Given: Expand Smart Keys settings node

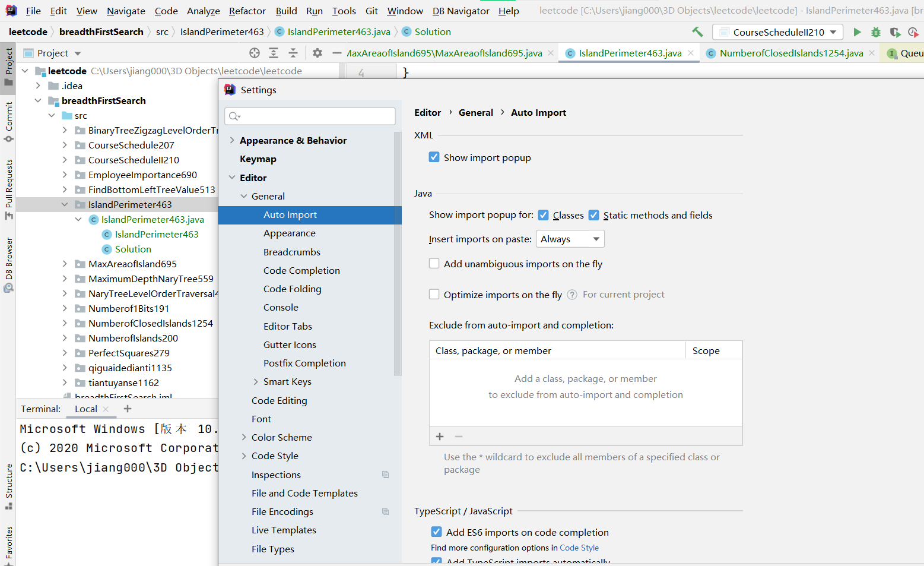Looking at the screenshot, I should point(256,381).
